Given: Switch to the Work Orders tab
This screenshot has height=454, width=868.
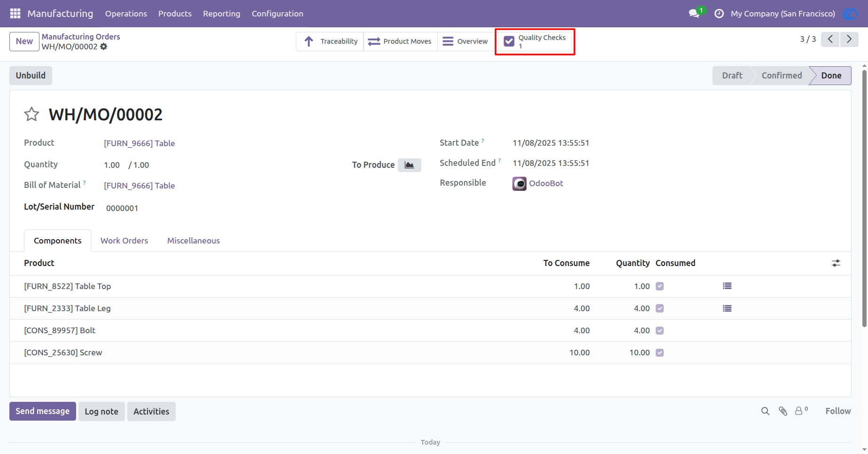Looking at the screenshot, I should (x=124, y=241).
